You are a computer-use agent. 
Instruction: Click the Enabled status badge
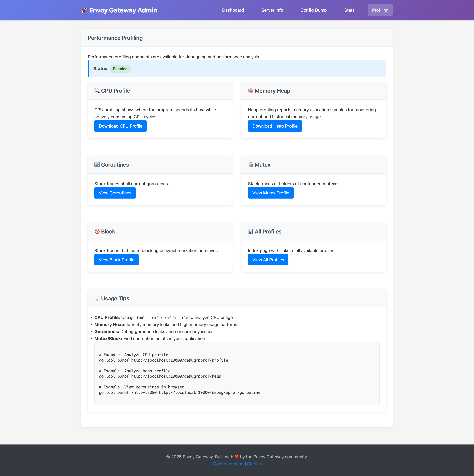[x=120, y=69]
